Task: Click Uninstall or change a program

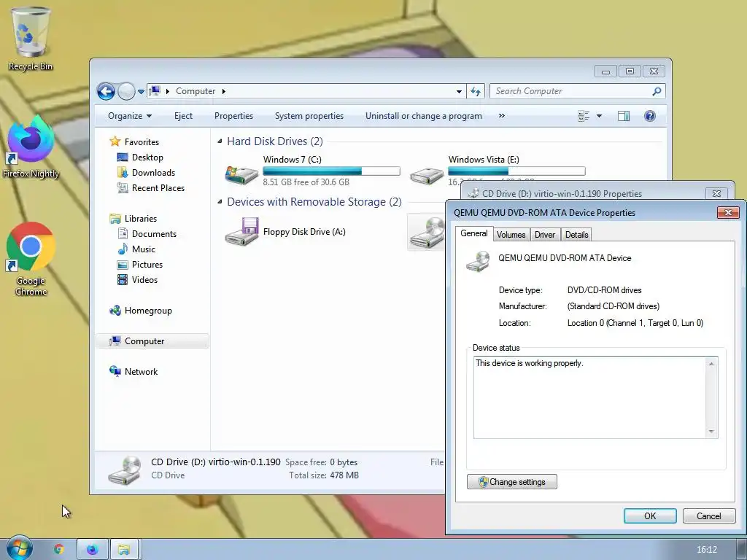Action: (x=424, y=116)
